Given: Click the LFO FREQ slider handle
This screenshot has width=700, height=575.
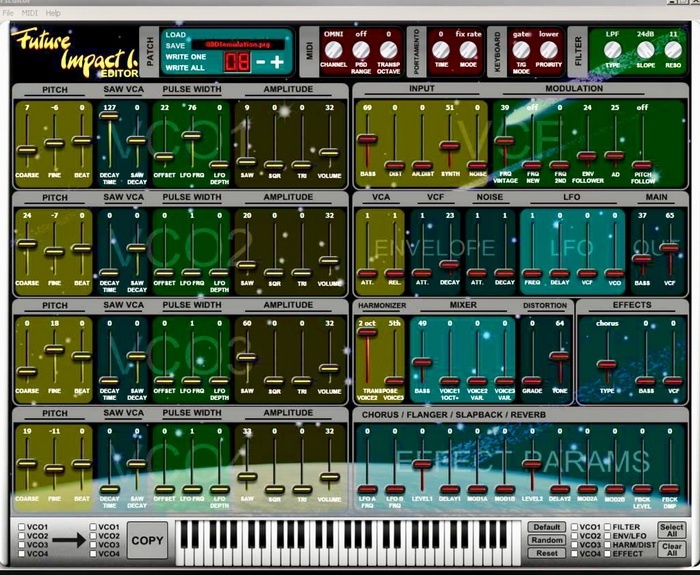Looking at the screenshot, I should pos(532,273).
